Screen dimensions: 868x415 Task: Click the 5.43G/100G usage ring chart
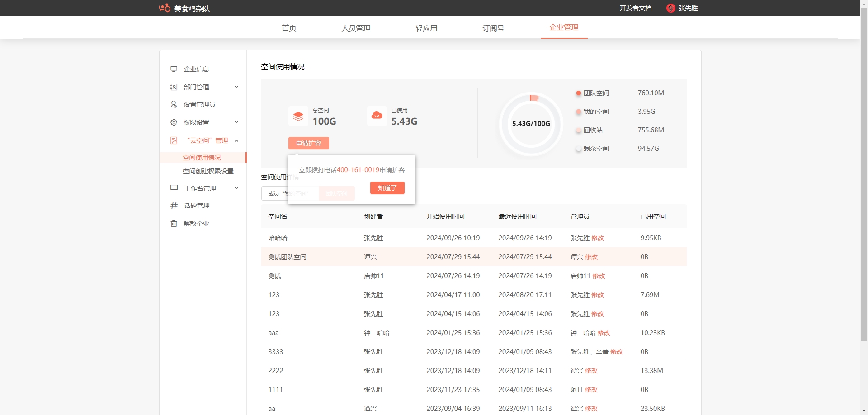click(531, 124)
